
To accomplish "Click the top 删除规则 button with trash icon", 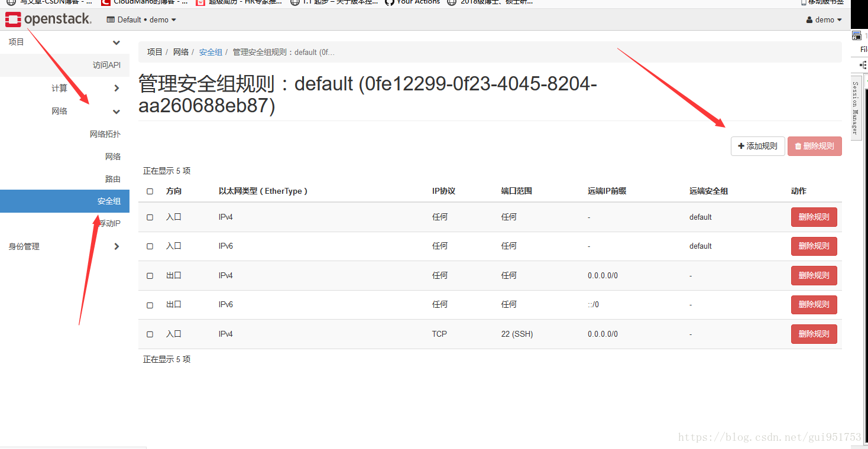I will coord(815,146).
